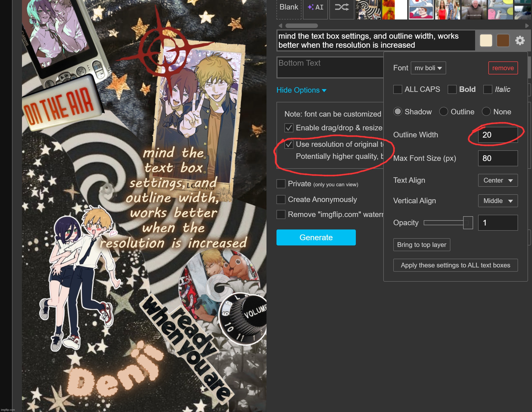The image size is (532, 412).
Task: Pick the Drake Hotline Bling template
Action: (x=394, y=10)
